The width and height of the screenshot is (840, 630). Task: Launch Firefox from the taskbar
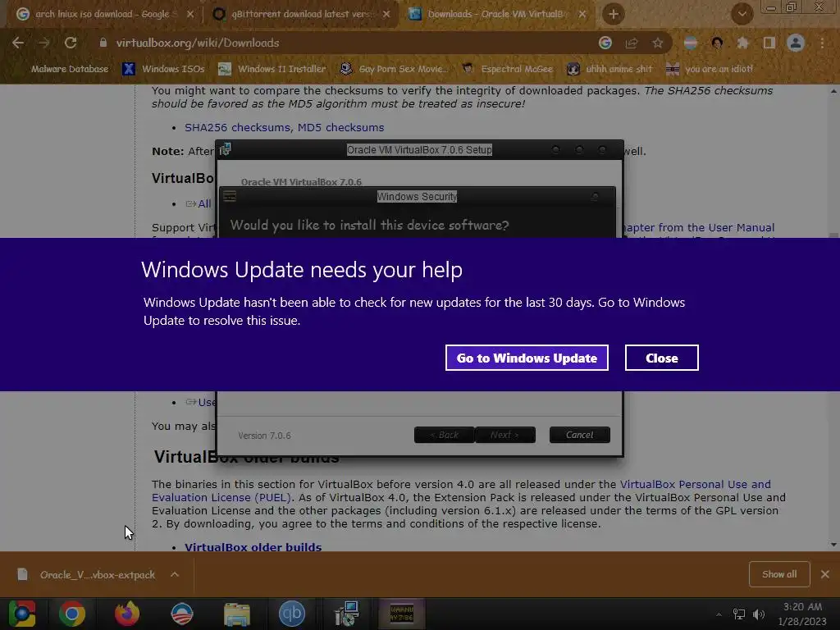point(127,614)
